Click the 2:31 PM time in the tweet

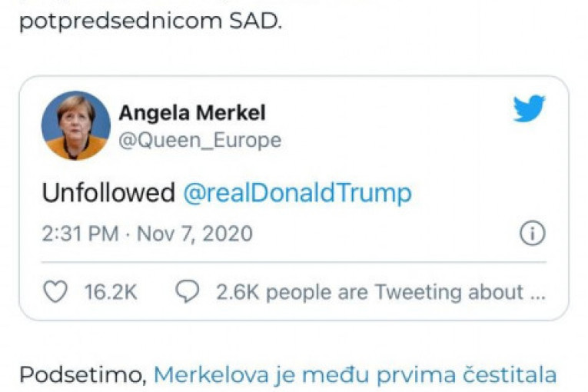(82, 233)
